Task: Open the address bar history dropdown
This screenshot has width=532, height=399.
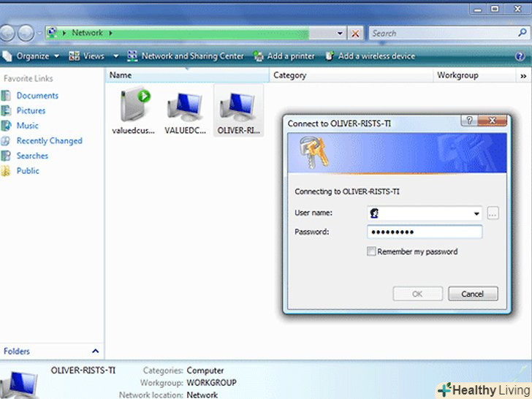Action: click(x=340, y=34)
